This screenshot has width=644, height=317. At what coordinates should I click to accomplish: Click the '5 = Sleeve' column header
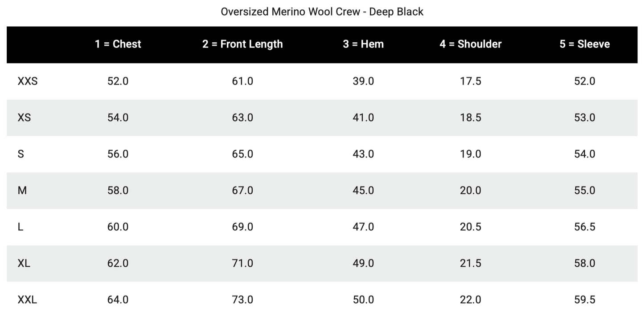(585, 44)
